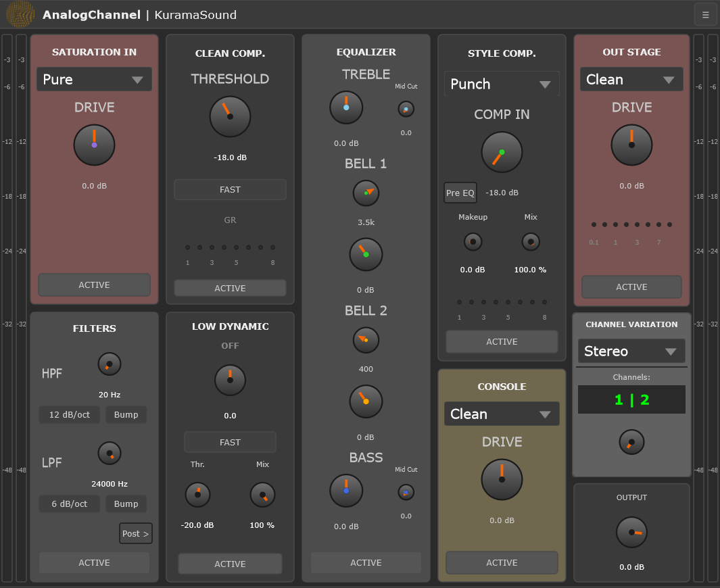Toggle Pre EQ in Style Comp

coord(460,193)
